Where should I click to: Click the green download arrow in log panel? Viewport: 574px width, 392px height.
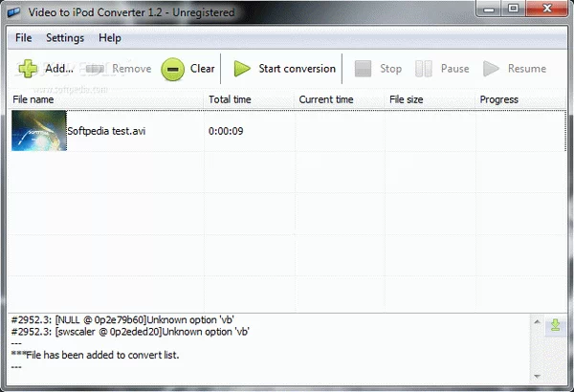click(x=555, y=325)
